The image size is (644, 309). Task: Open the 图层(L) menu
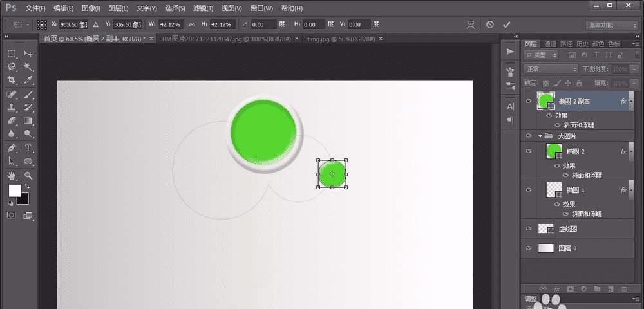tap(118, 8)
